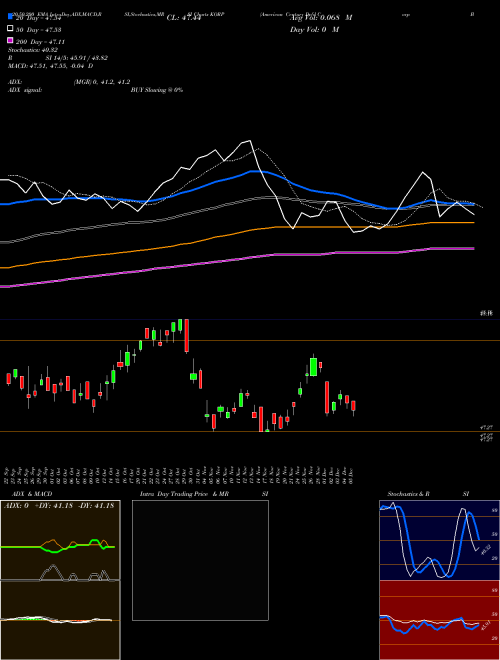Viewport: 500px width, 660px height.
Task: Click the ADX & MACD indicator chart
Action: (x=60, y=579)
